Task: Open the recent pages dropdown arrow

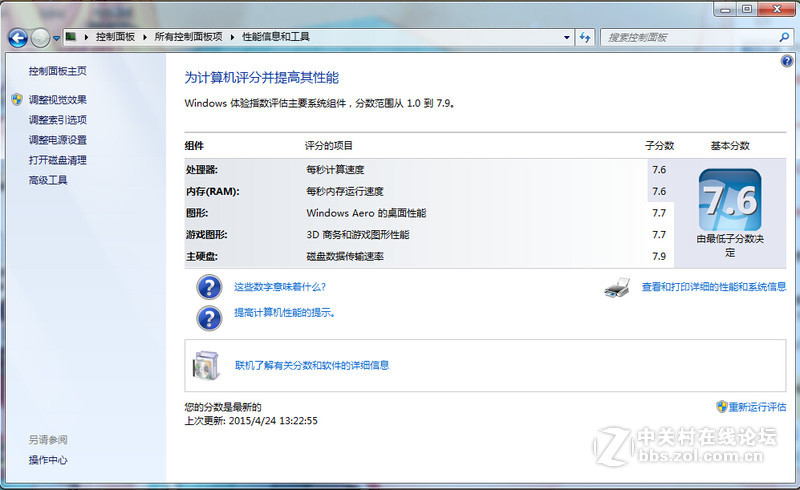Action: point(56,38)
